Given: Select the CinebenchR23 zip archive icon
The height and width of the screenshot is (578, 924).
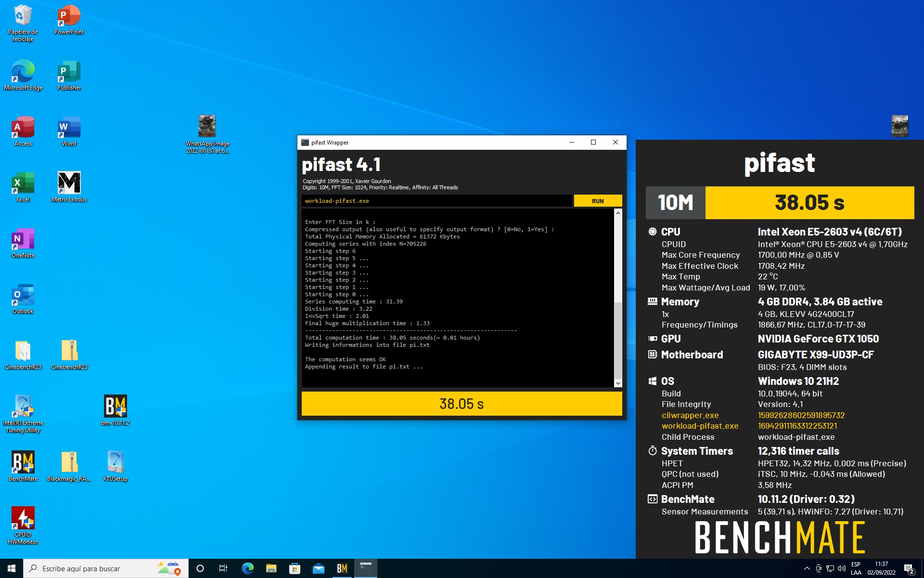Looking at the screenshot, I should pos(69,354).
